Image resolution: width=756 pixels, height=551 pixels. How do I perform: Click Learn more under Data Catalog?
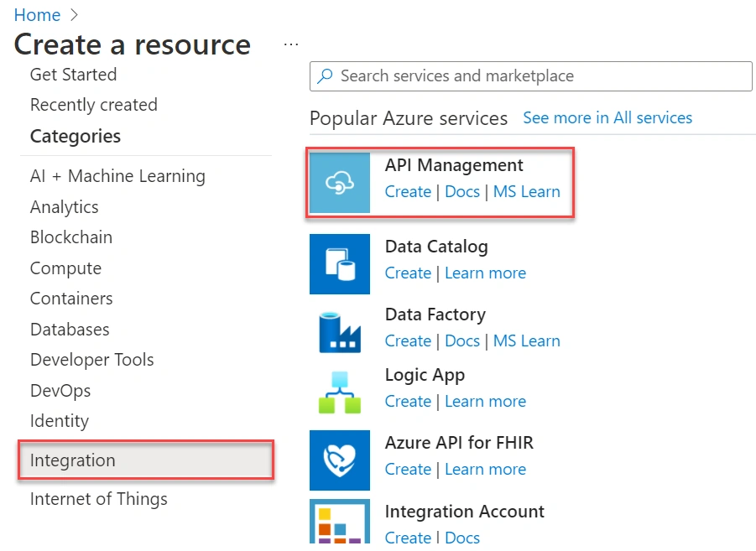click(485, 273)
